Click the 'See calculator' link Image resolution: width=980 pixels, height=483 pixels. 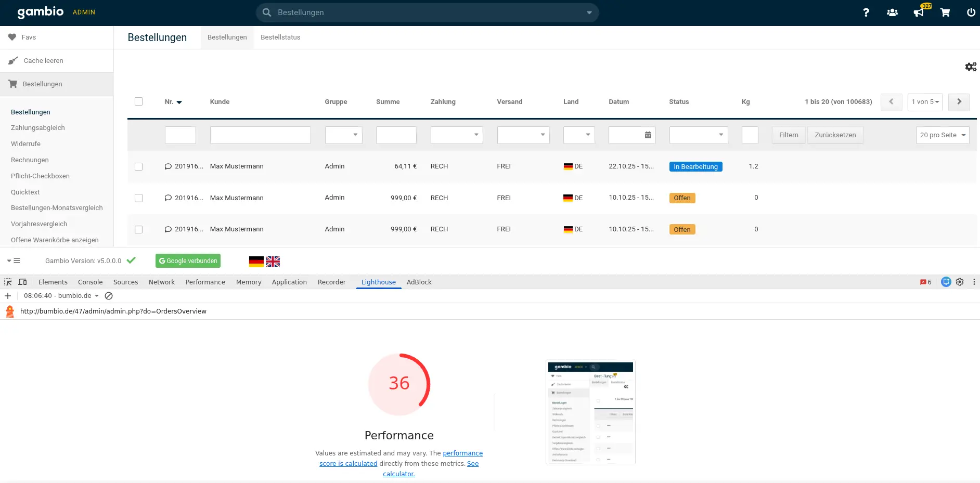click(399, 474)
